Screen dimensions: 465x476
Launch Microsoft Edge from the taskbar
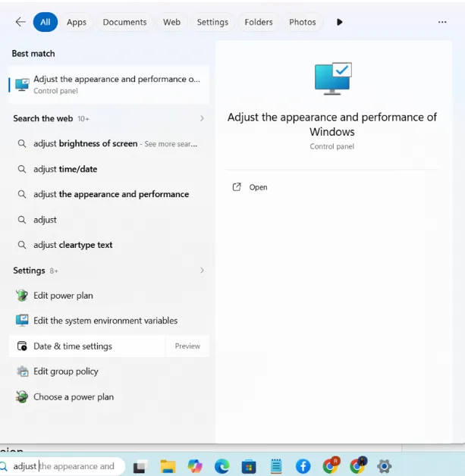coord(222,466)
